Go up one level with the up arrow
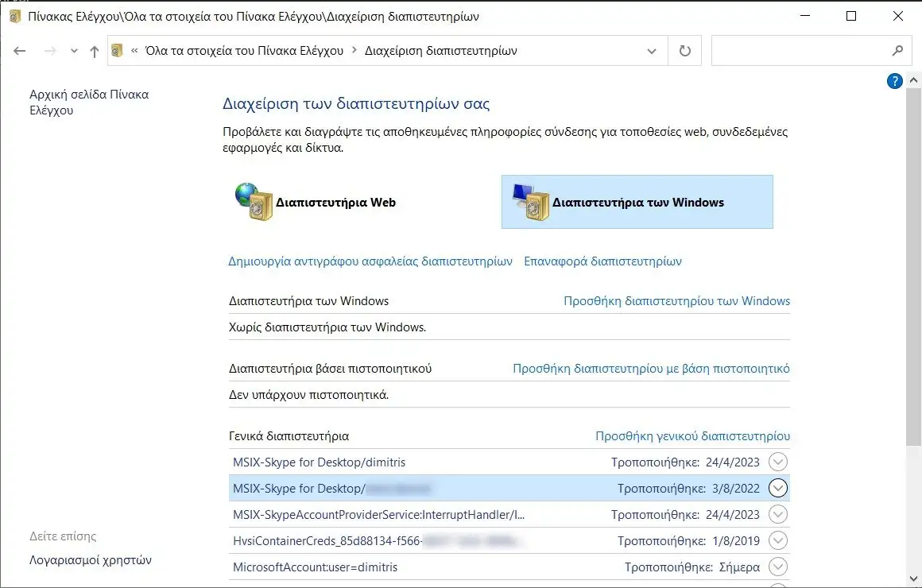The width and height of the screenshot is (922, 588). point(94,51)
